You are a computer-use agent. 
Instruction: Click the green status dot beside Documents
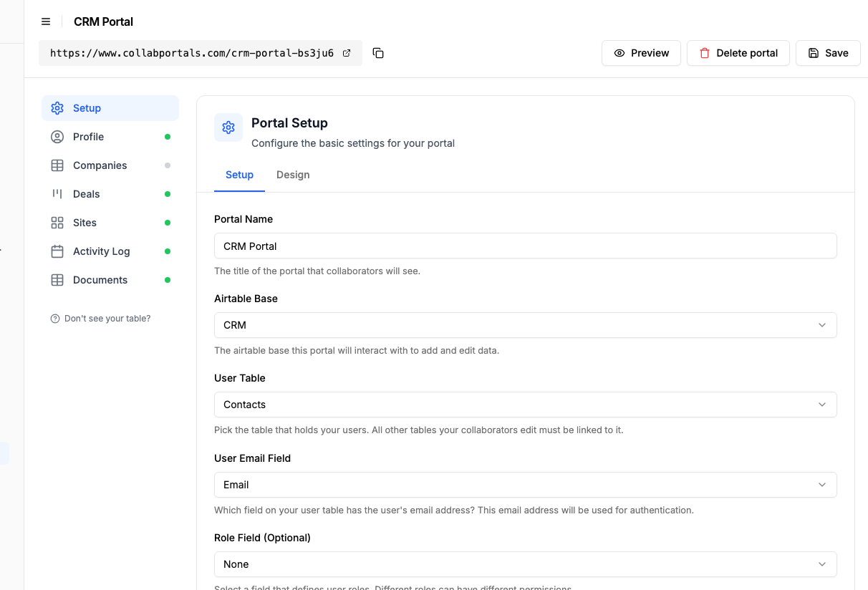(x=168, y=280)
